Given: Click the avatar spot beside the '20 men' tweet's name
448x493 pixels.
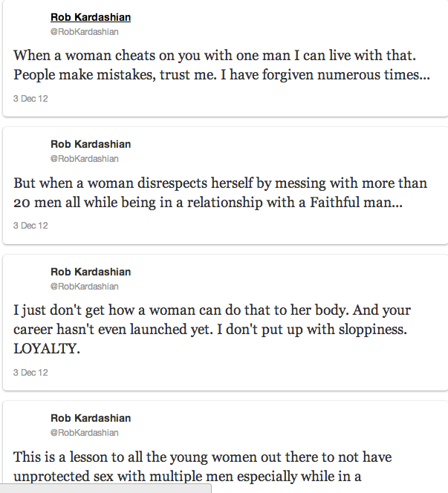Looking at the screenshot, I should (30, 151).
